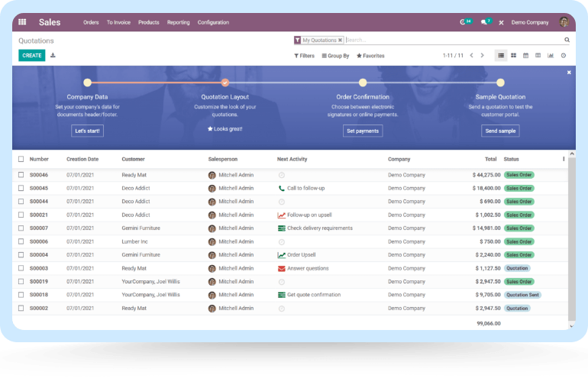Click the search magnifier icon
Screen dimensions: 588x385
[567, 40]
